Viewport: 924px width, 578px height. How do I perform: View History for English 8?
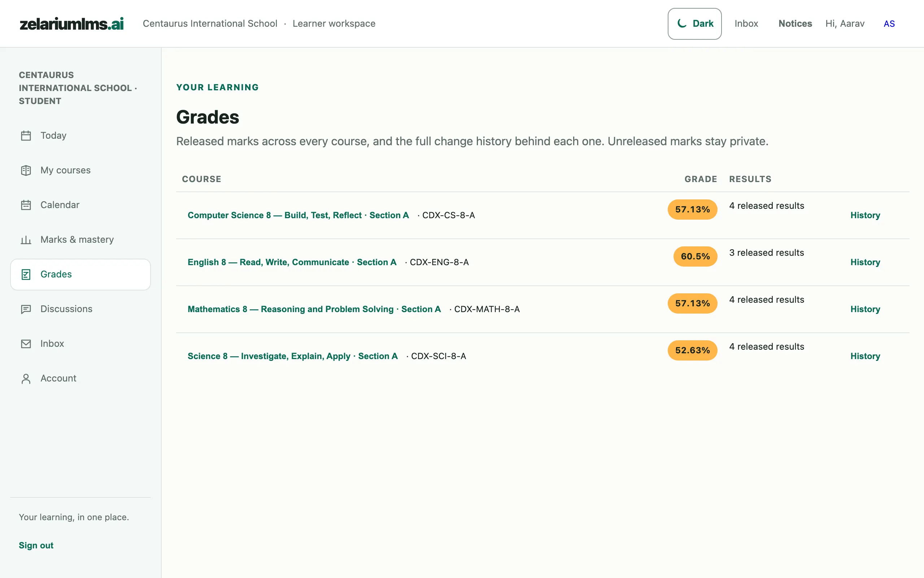pos(865,262)
